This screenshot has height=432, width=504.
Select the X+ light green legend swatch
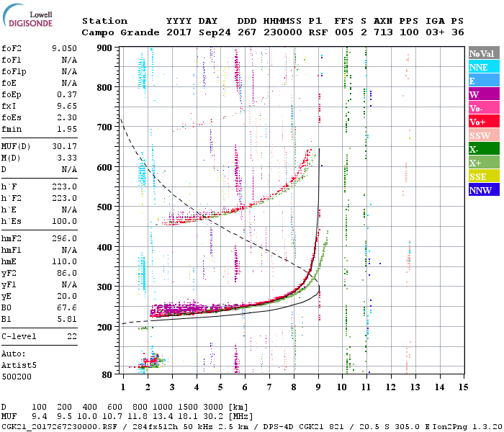[484, 162]
